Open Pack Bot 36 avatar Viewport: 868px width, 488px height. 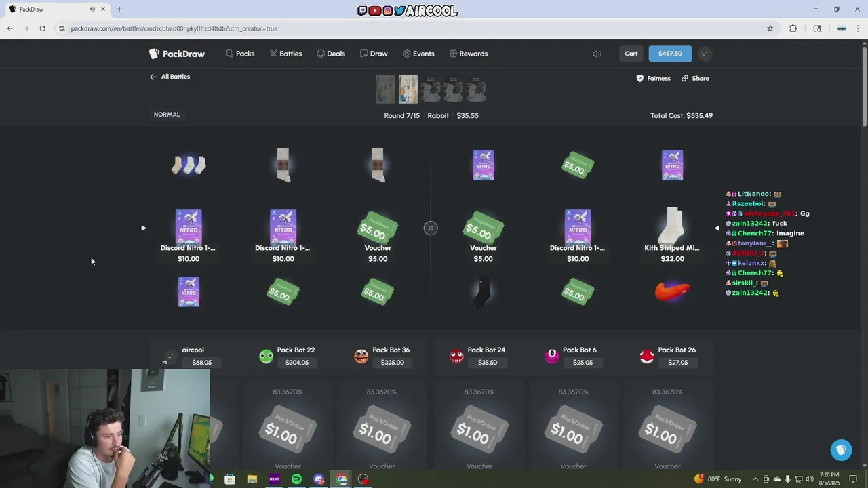(361, 357)
